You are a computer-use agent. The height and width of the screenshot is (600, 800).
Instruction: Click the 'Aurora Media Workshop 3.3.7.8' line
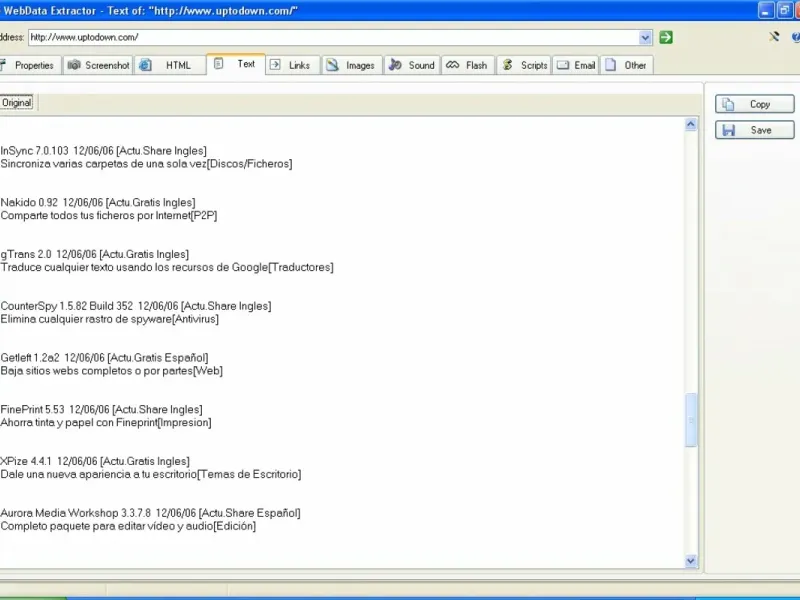(151, 513)
